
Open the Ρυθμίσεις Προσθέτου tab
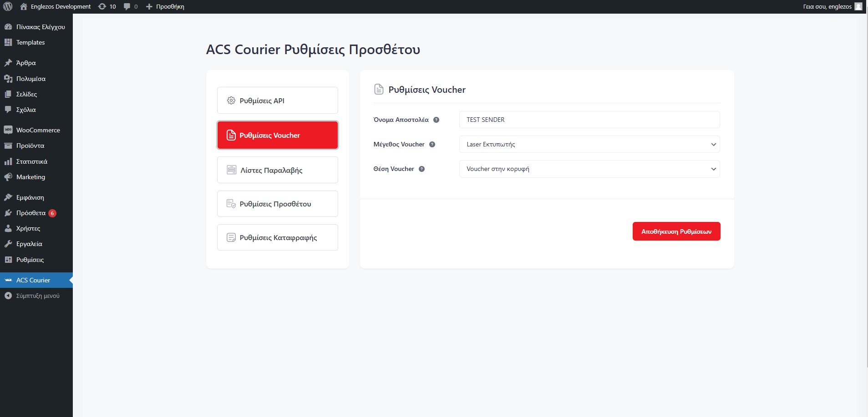(278, 204)
